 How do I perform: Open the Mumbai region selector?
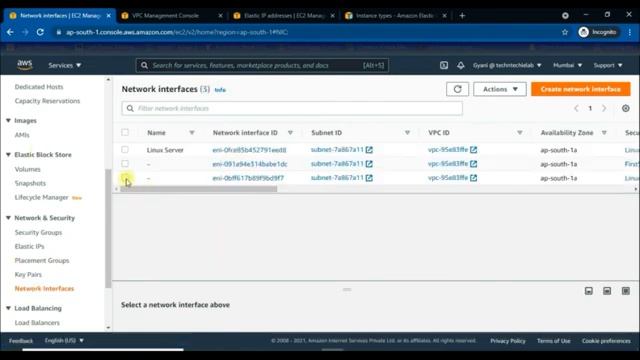tap(567, 65)
